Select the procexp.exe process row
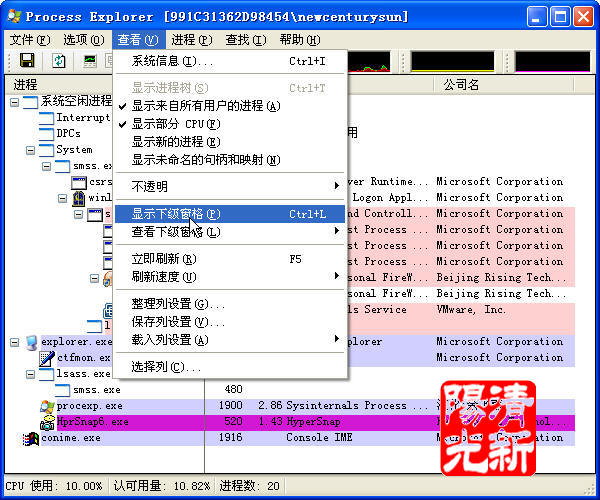The height and width of the screenshot is (500, 600). pyautogui.click(x=290, y=406)
